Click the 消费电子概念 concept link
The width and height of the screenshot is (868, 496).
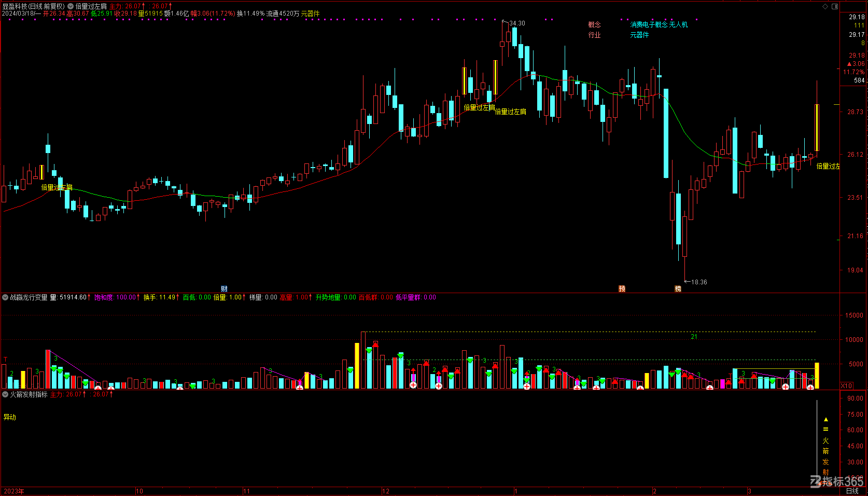point(649,24)
